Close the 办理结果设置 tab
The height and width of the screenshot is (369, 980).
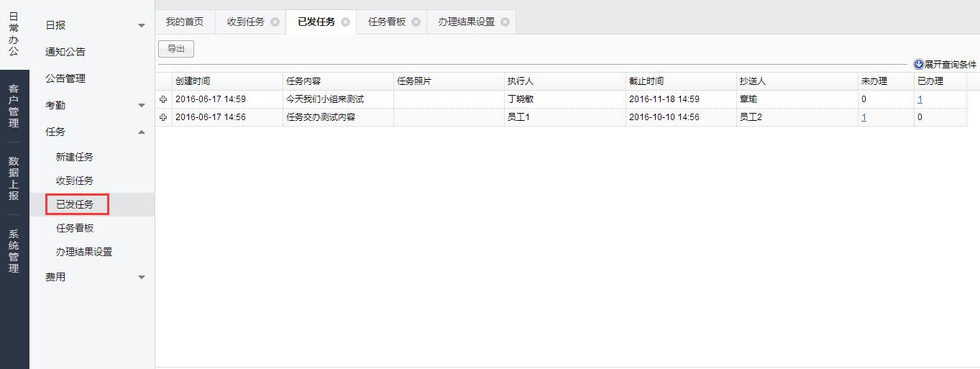[x=505, y=22]
